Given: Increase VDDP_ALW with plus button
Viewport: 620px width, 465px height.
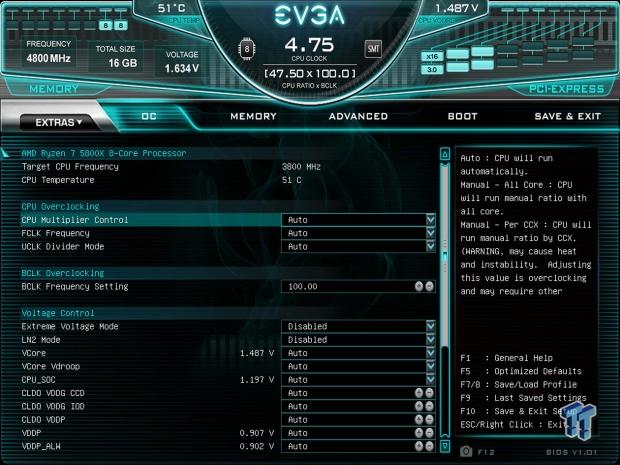Looking at the screenshot, I should click(x=419, y=446).
